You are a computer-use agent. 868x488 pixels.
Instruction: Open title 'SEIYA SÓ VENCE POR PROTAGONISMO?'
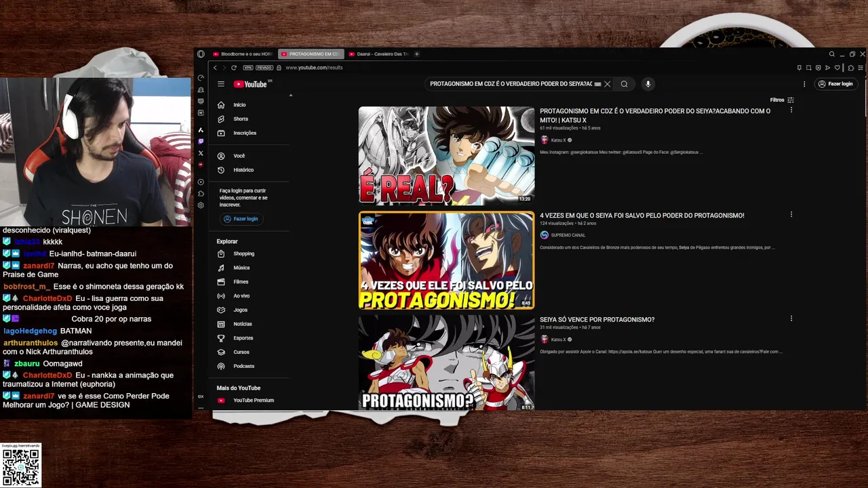597,319
